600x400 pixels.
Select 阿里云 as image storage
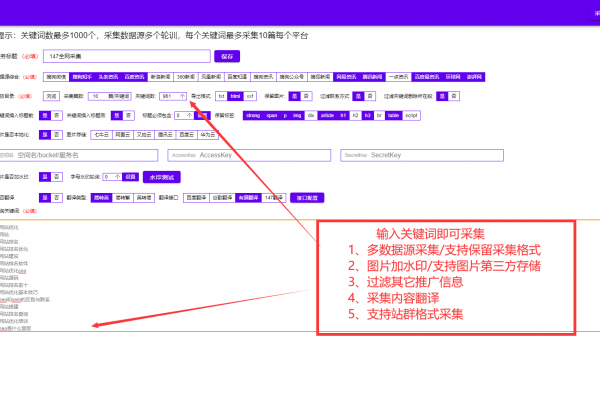pyautogui.click(x=122, y=135)
